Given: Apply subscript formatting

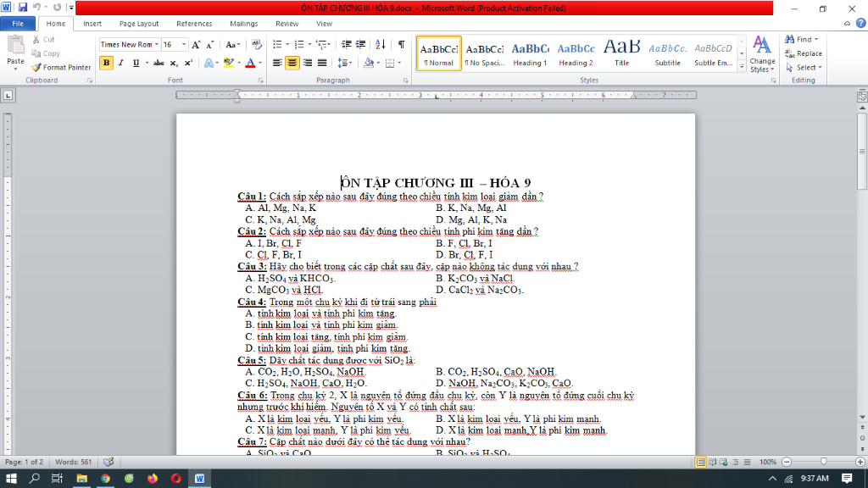Looking at the screenshot, I should 174,63.
